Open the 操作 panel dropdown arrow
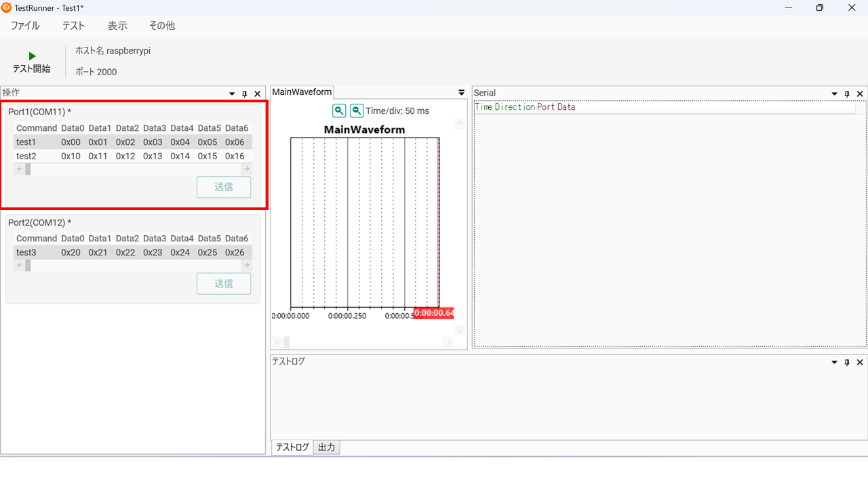The height and width of the screenshot is (488, 868). pos(231,94)
